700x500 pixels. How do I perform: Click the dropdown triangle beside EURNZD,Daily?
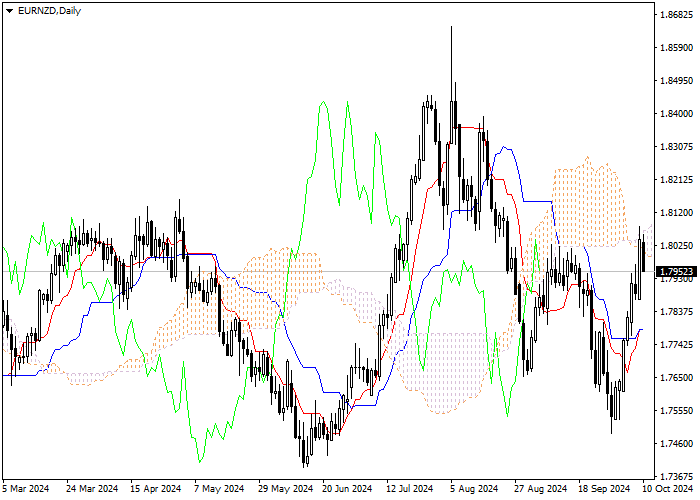coord(9,11)
